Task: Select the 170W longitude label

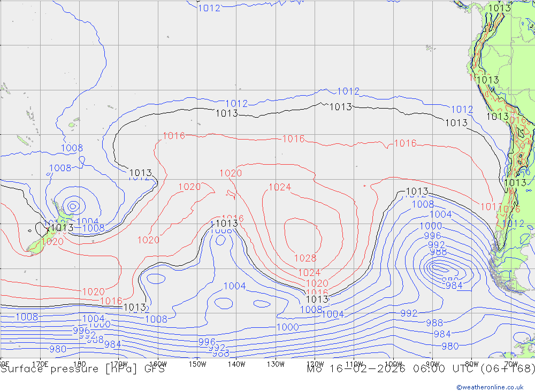Action: click(x=119, y=364)
